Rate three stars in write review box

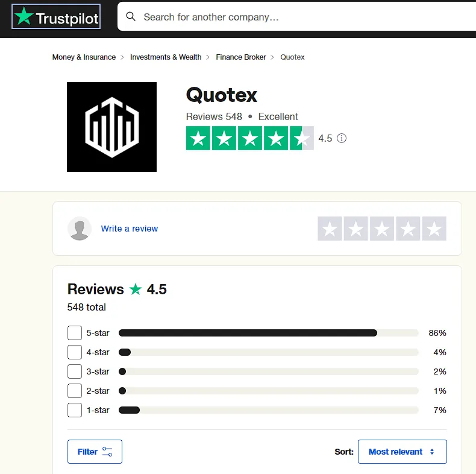pos(382,229)
